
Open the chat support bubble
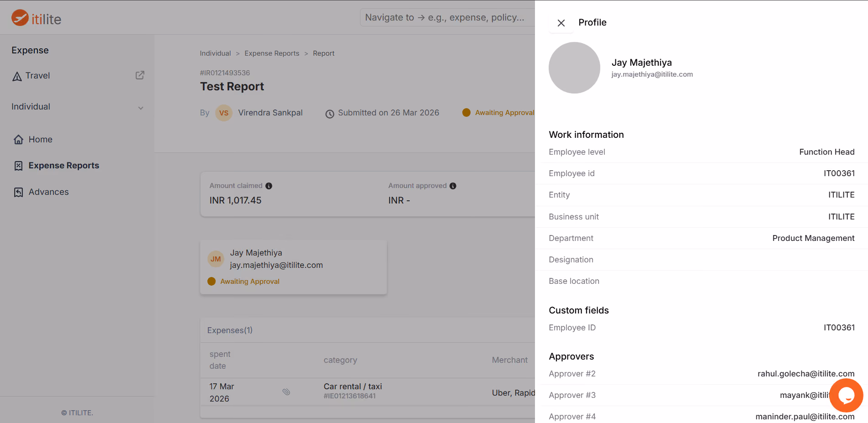pyautogui.click(x=846, y=395)
